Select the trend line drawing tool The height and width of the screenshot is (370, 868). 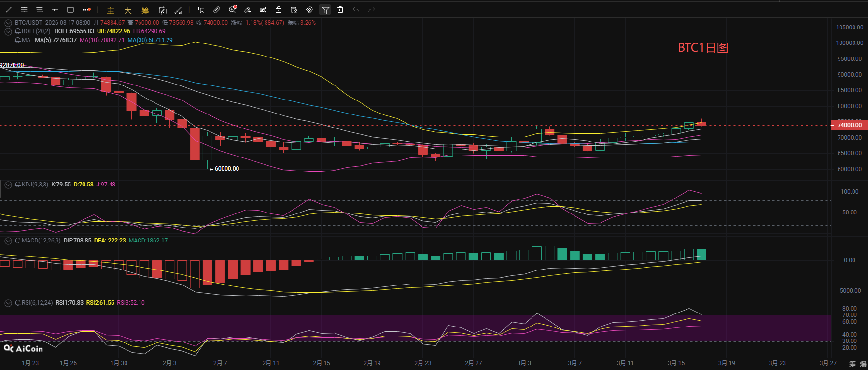click(9, 10)
